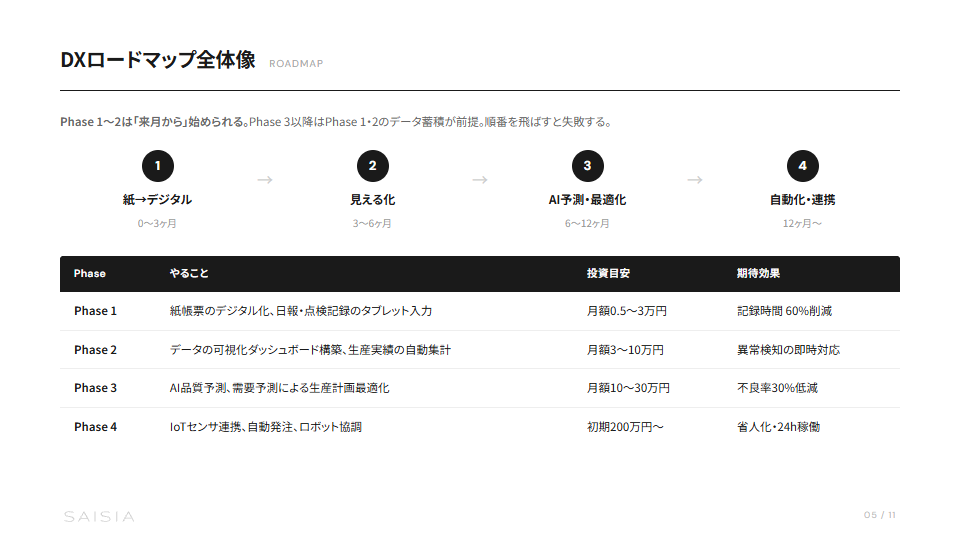The width and height of the screenshot is (960, 540).
Task: Click the 月額3〜10万円 cost cell
Action: click(625, 350)
